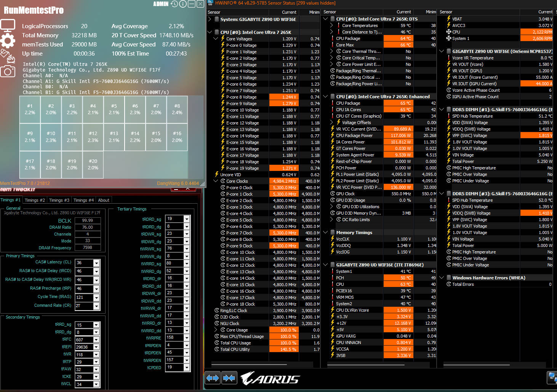Image resolution: width=557 pixels, height=392 pixels.
Task: Take a screenshot with the camera icon
Action: pos(8,71)
